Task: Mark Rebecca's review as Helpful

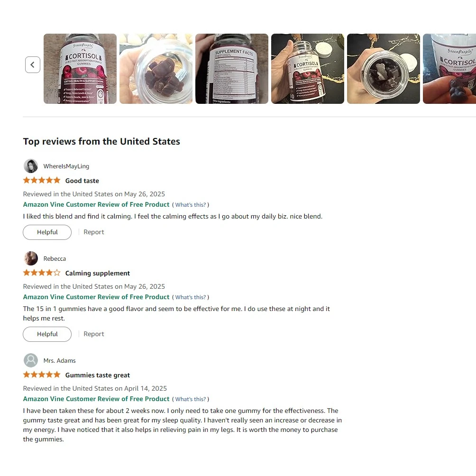Action: tap(47, 334)
